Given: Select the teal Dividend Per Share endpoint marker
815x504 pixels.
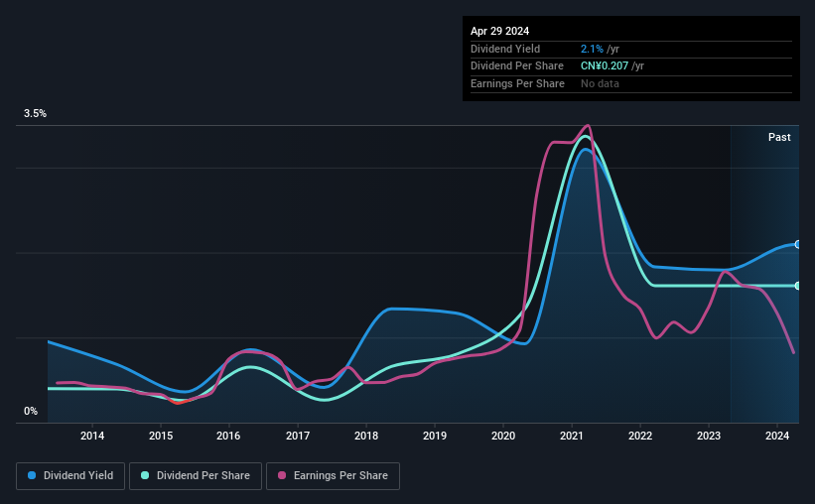Looking at the screenshot, I should tap(797, 286).
